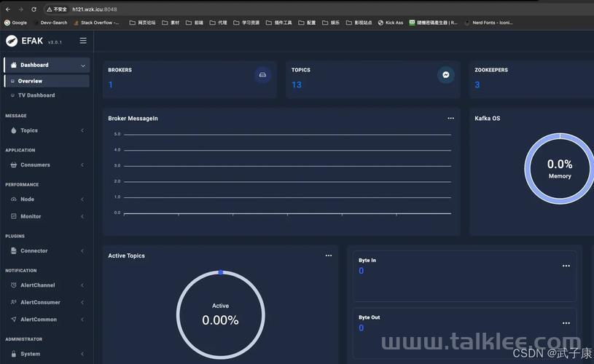The image size is (594, 364).
Task: Click the Connector plugin icon
Action: point(14,251)
